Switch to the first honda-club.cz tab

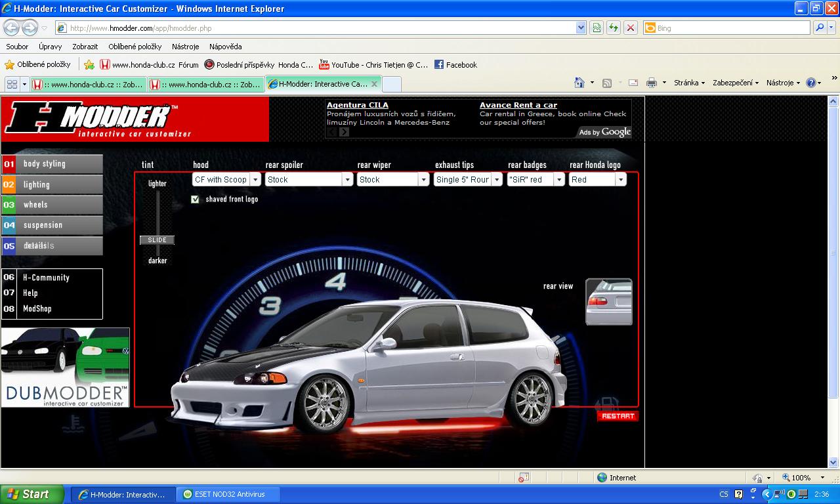tap(89, 84)
